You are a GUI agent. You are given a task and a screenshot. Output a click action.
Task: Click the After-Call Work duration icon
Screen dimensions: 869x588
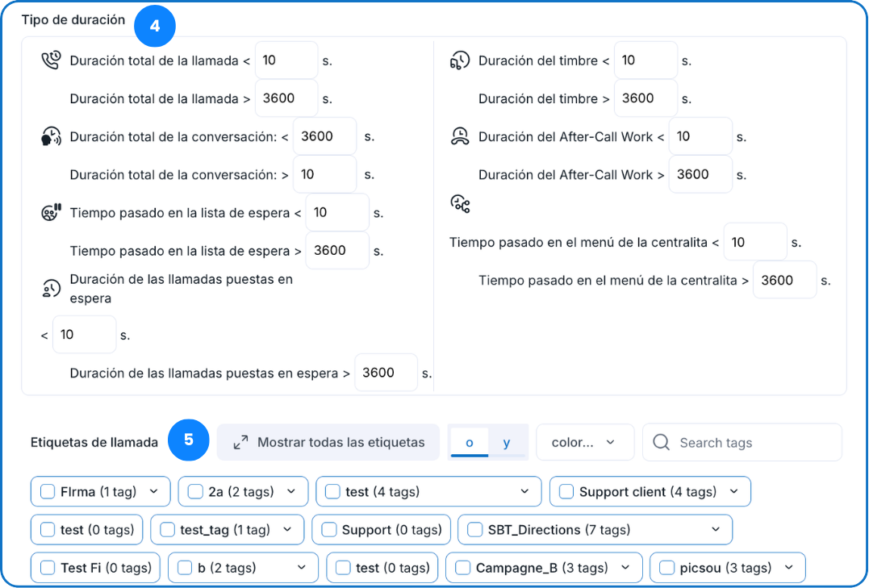[459, 136]
